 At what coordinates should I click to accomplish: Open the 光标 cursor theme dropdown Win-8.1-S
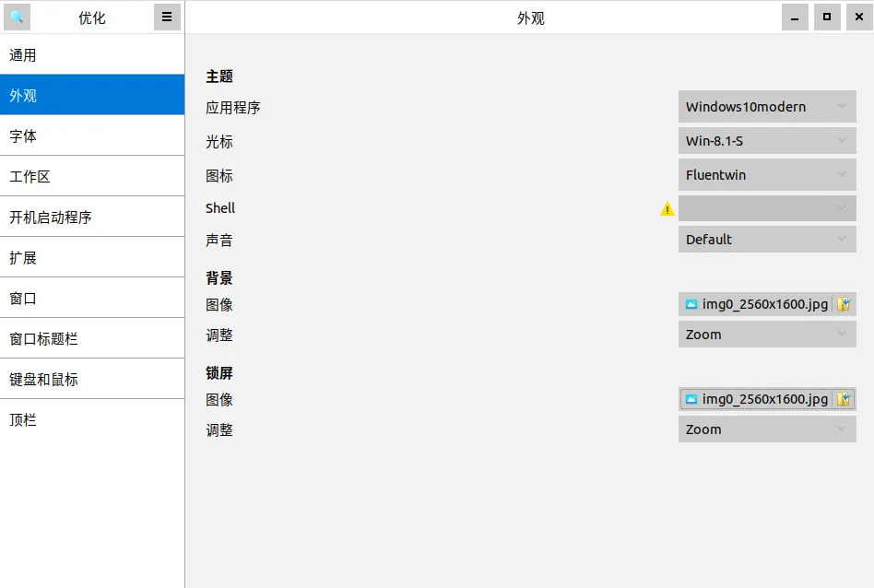767,140
